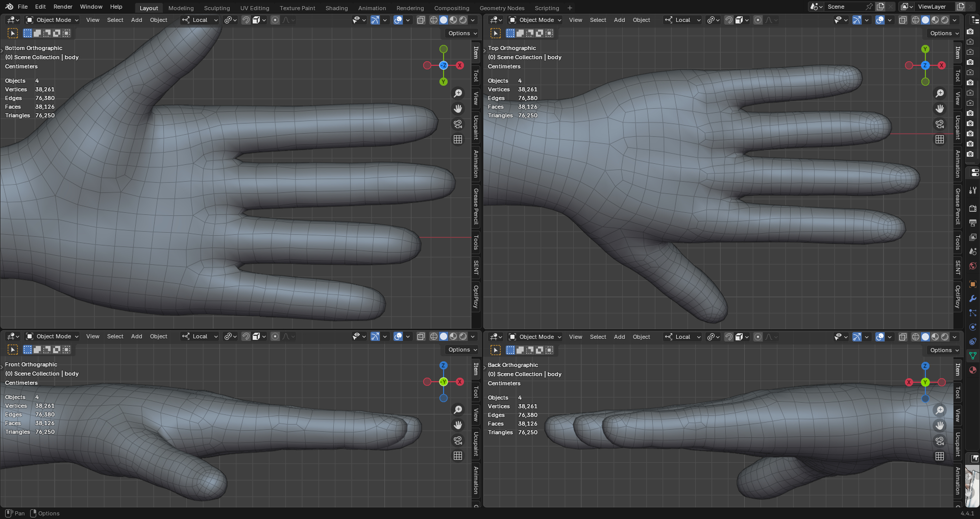980x519 pixels.
Task: Open the Tool sidebar tab in Top Orthographic viewport
Action: click(958, 76)
